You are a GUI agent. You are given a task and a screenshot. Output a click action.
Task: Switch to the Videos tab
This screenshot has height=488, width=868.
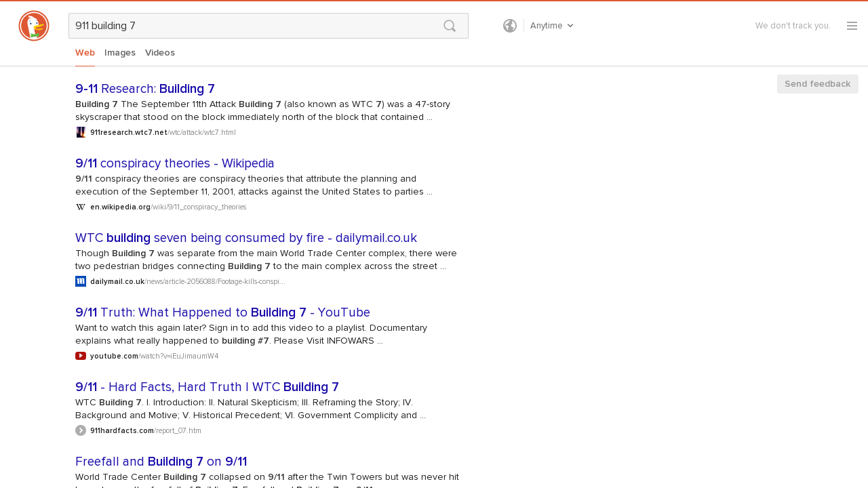pos(160,53)
